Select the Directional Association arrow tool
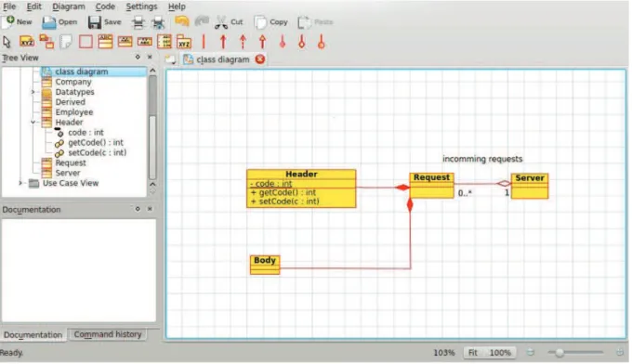632x364 pixels. tap(223, 42)
